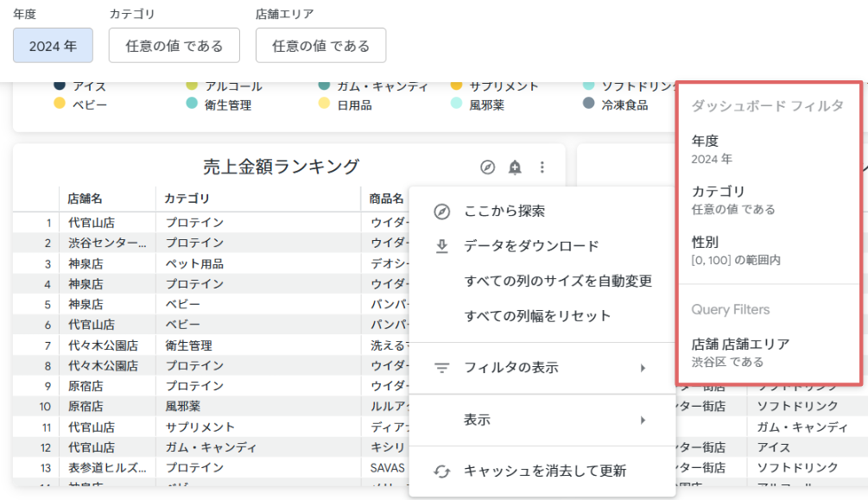The width and height of the screenshot is (868, 500).
Task: Click the filter lines icon beside フィルタの表示
Action: point(441,368)
